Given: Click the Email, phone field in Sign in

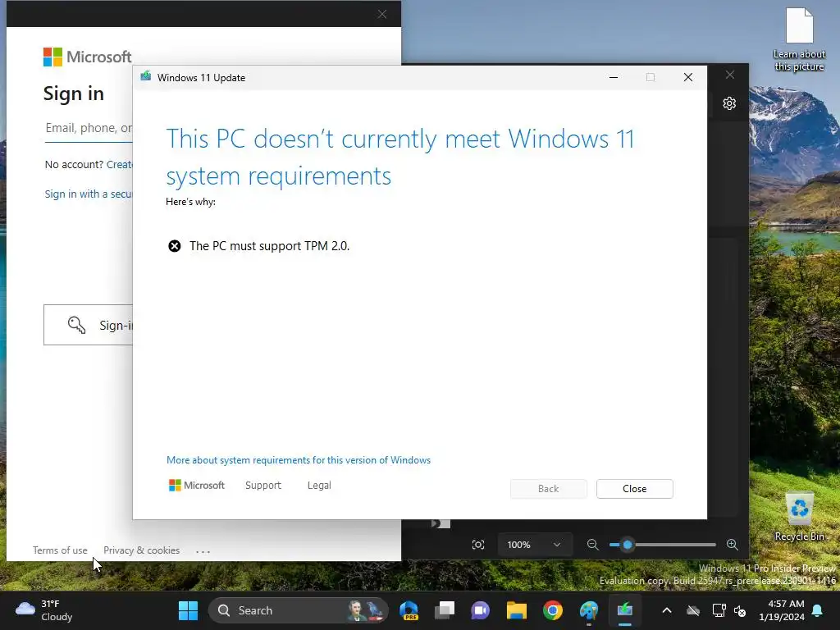Looking at the screenshot, I should 89,129.
